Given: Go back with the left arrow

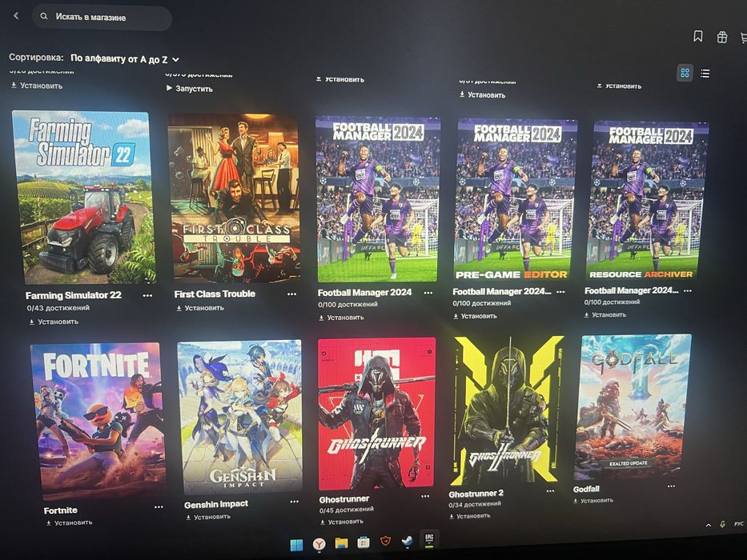Looking at the screenshot, I should [16, 16].
